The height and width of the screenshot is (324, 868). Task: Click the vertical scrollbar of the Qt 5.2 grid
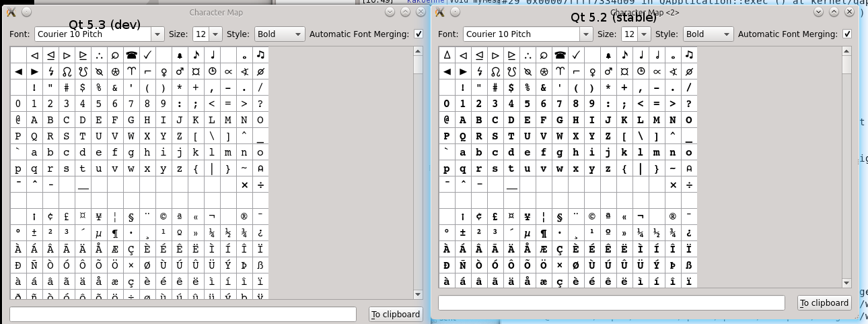click(846, 168)
